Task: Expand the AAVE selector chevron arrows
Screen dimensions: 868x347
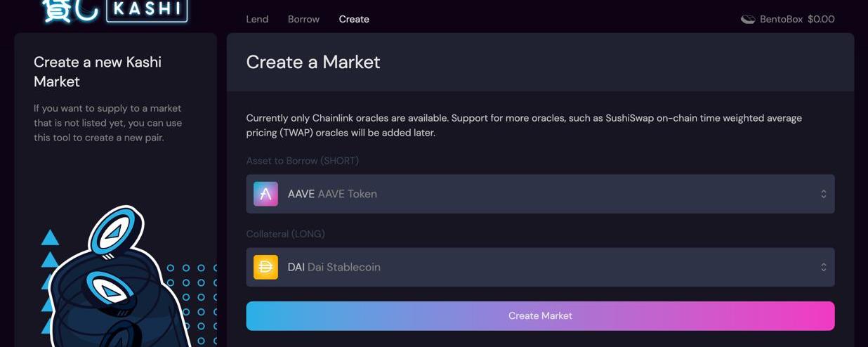Action: coord(823,194)
